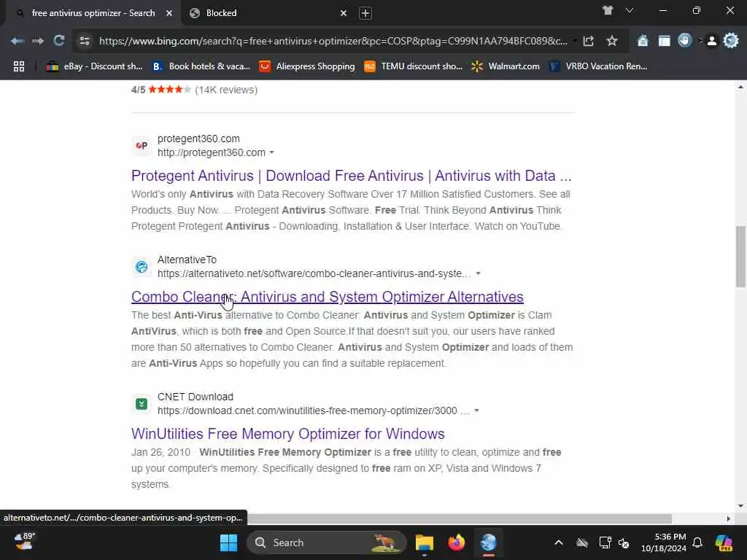Click the cloud sync offline tray icon
Viewport: 747px width, 560px height.
tap(582, 542)
